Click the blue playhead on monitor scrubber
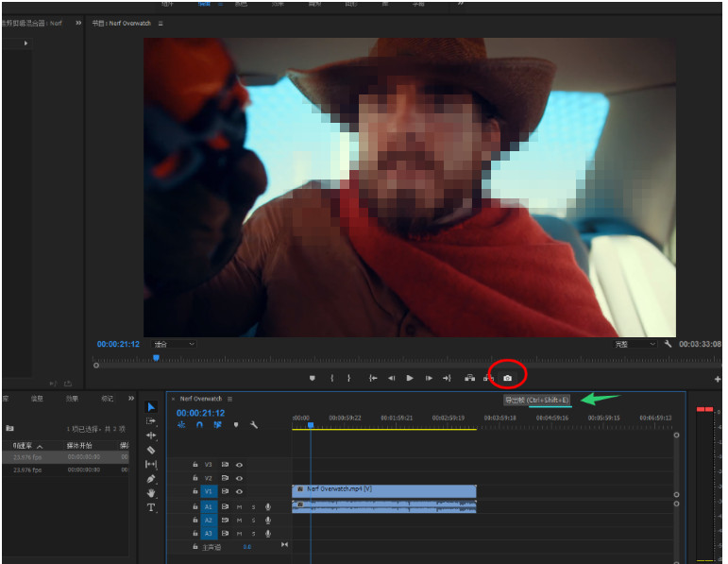This screenshot has height=564, width=728. click(x=156, y=357)
